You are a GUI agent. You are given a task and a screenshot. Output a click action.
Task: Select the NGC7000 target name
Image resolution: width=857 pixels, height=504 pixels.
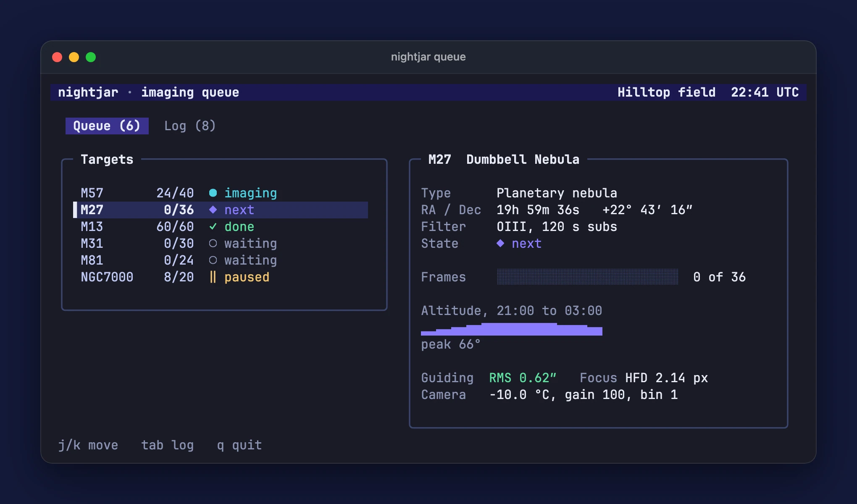pos(107,277)
